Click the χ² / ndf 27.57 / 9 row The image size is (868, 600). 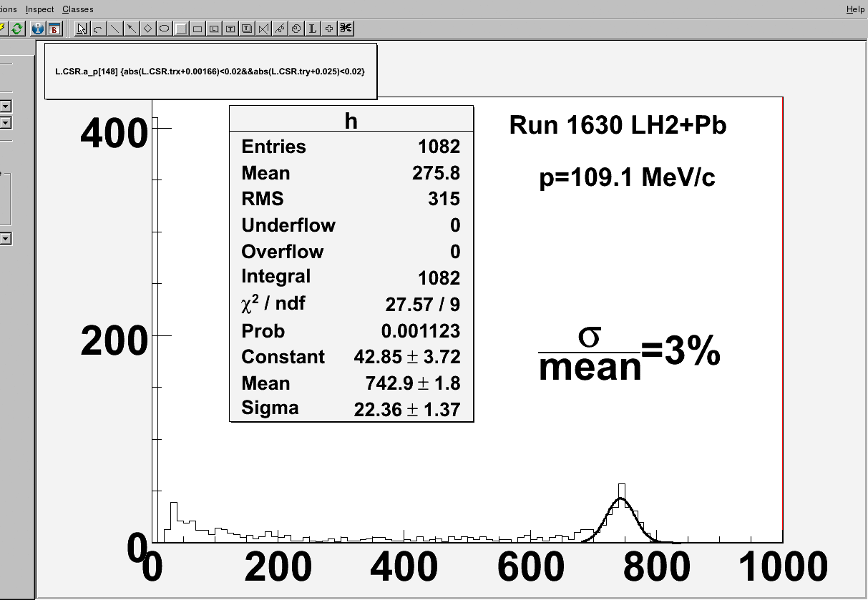coord(351,304)
